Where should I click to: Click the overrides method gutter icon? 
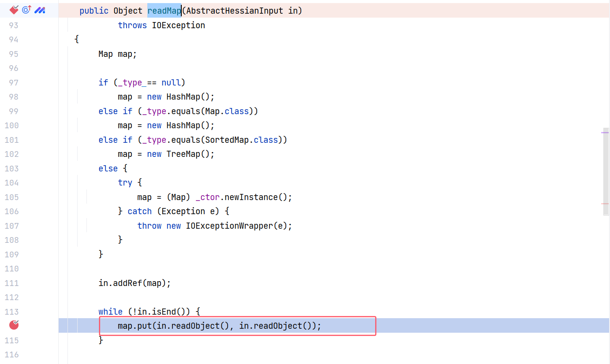26,10
